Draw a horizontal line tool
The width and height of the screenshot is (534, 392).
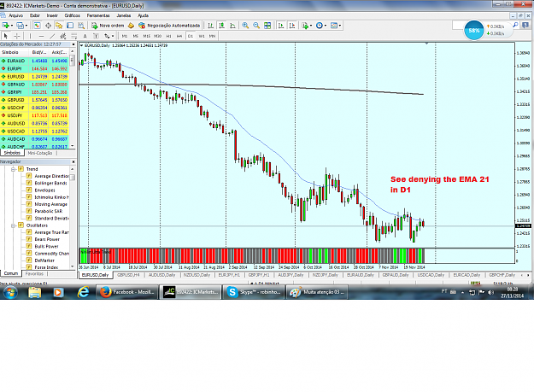coord(41,36)
